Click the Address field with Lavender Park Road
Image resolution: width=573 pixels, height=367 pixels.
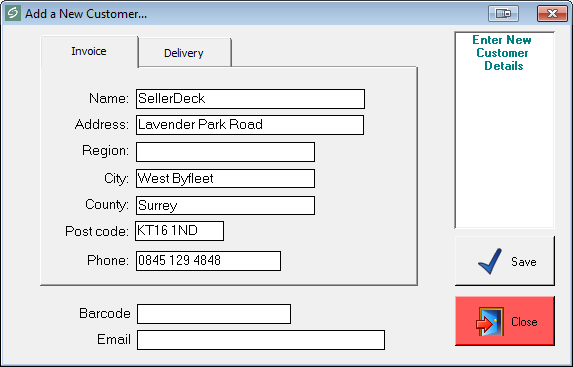[x=250, y=125]
